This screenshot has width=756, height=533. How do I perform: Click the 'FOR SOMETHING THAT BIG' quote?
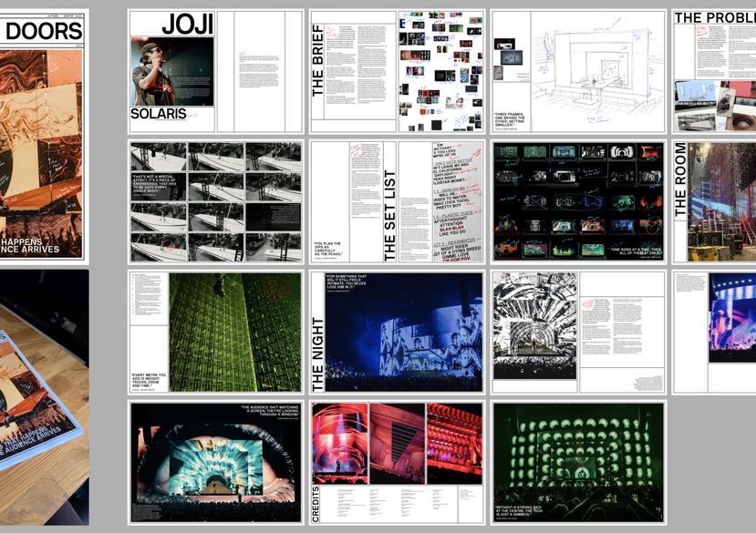coord(347,283)
